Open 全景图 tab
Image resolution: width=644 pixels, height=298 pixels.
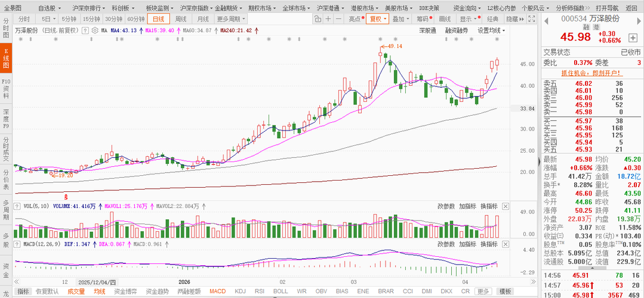tap(13, 8)
